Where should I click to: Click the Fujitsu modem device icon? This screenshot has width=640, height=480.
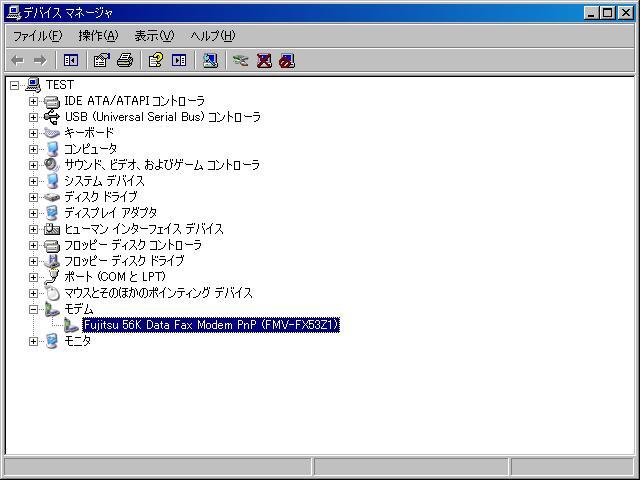click(71, 325)
